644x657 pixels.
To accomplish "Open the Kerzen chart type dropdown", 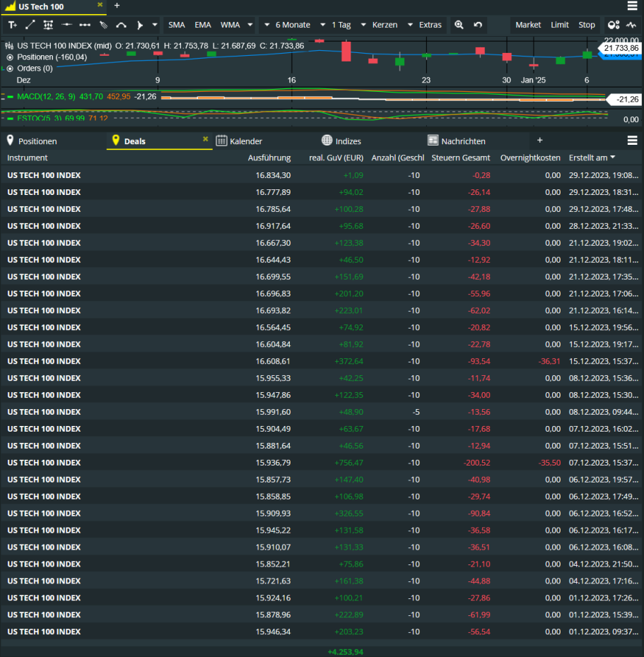I will (x=380, y=25).
